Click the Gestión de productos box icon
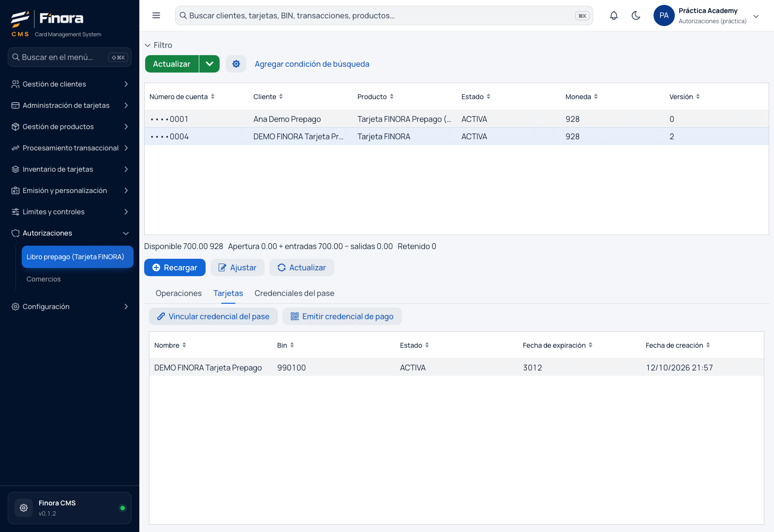 point(15,127)
